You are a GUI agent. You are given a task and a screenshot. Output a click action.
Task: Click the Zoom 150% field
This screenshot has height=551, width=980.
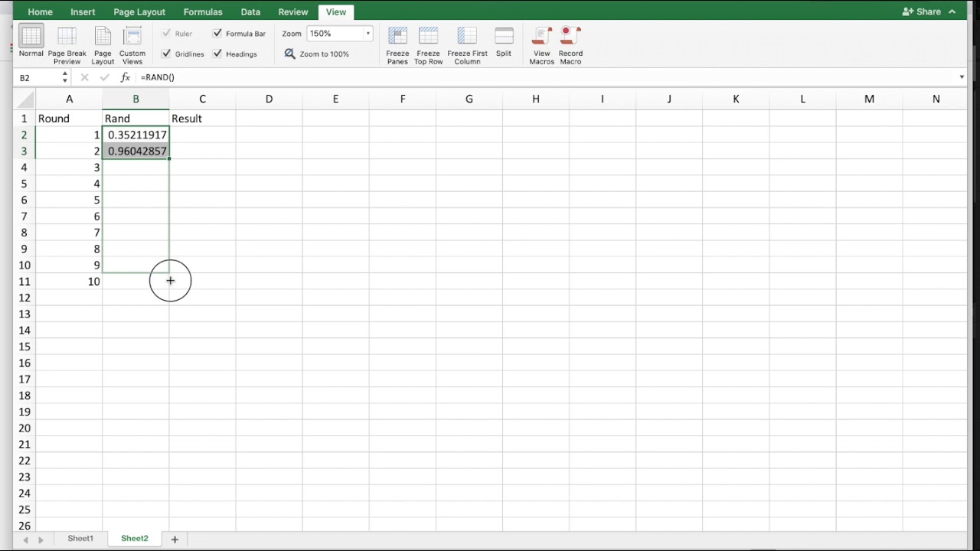click(335, 34)
